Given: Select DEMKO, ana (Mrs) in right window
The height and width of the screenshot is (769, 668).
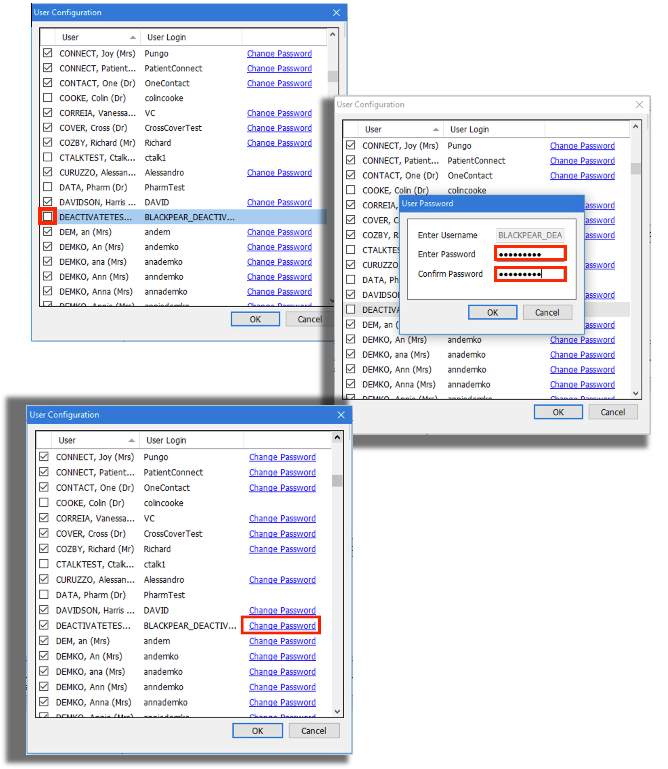Looking at the screenshot, I should 395,355.
